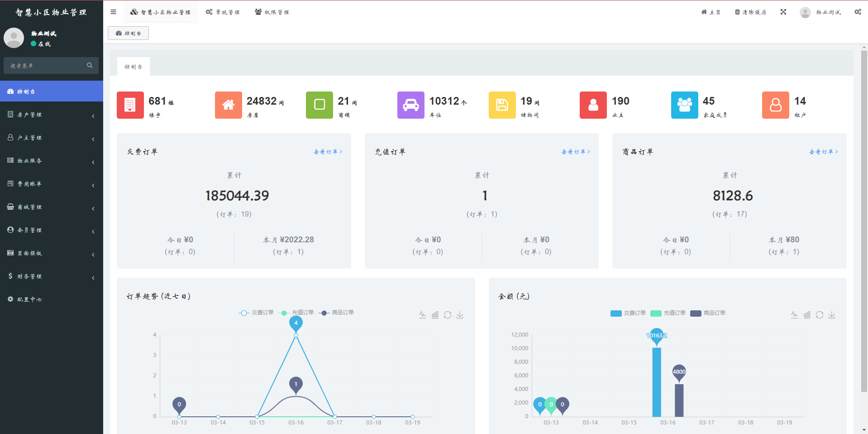This screenshot has height=434, width=868.
Task: Open the settings gears icon at top right
Action: [x=858, y=12]
